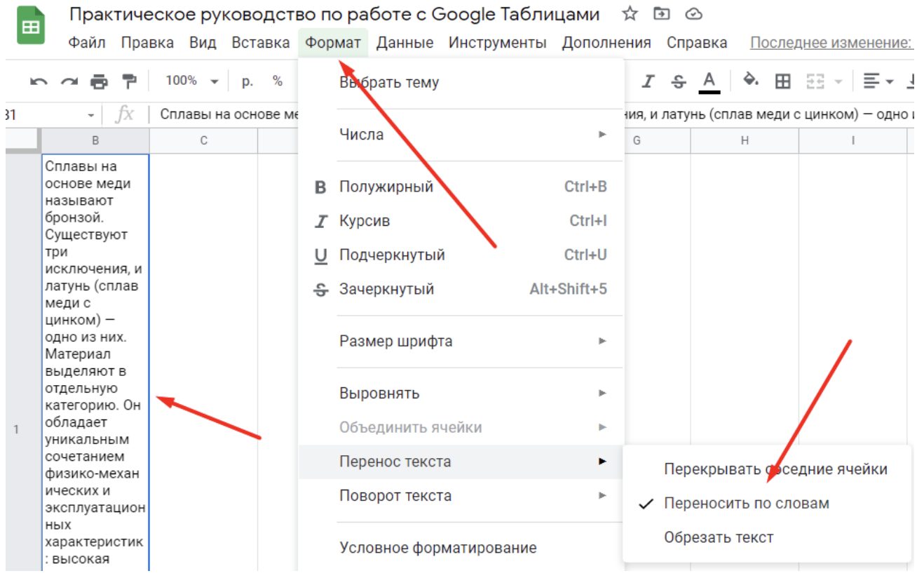Select column H by its header

point(745,140)
